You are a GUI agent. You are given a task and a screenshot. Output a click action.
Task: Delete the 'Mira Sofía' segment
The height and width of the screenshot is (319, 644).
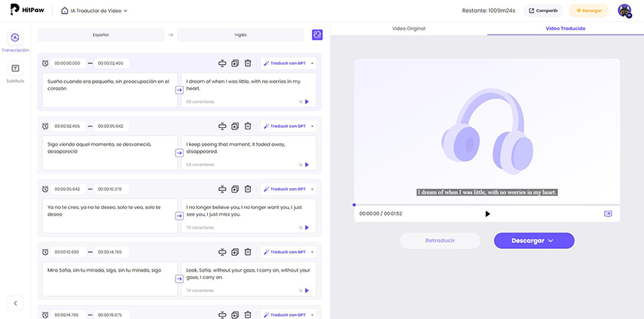[248, 252]
